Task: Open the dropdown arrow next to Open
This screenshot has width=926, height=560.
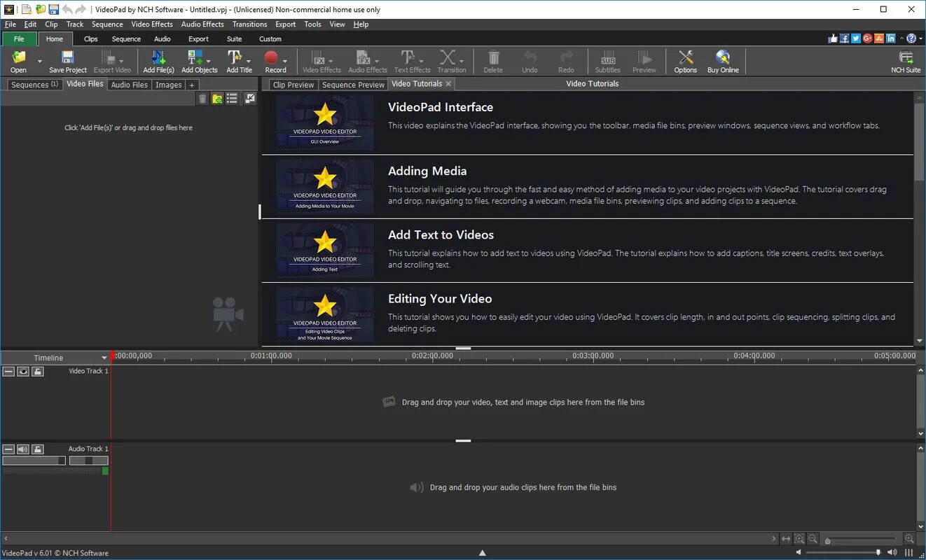Action: (x=39, y=62)
